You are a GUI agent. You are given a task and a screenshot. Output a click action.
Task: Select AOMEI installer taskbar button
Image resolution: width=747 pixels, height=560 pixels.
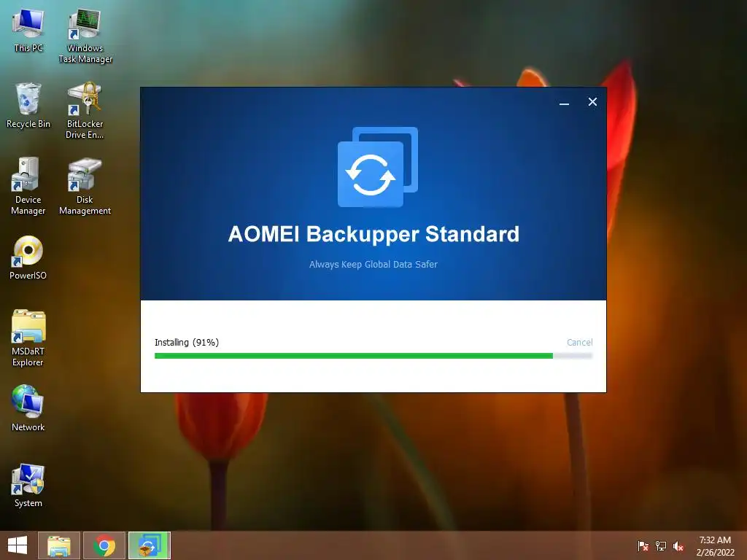[150, 545]
